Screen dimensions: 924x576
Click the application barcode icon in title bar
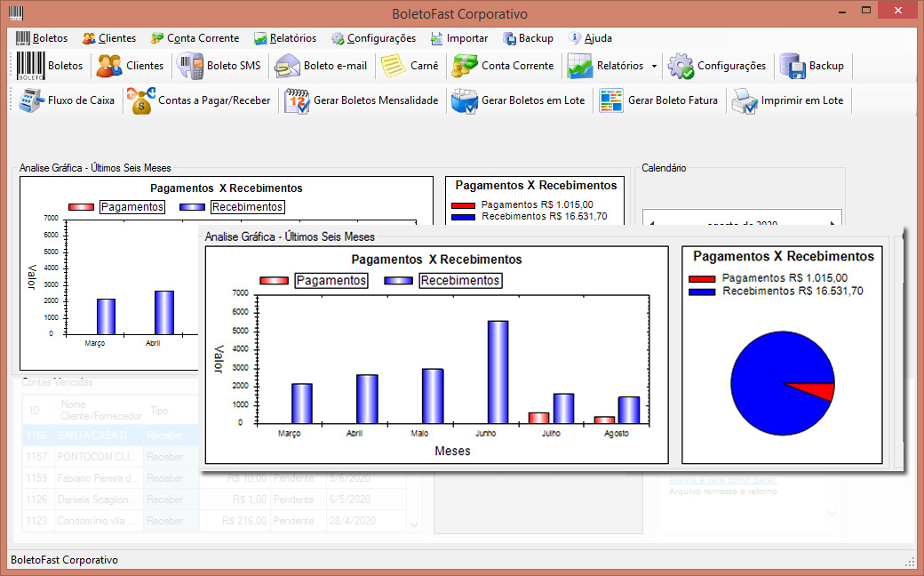pyautogui.click(x=17, y=13)
